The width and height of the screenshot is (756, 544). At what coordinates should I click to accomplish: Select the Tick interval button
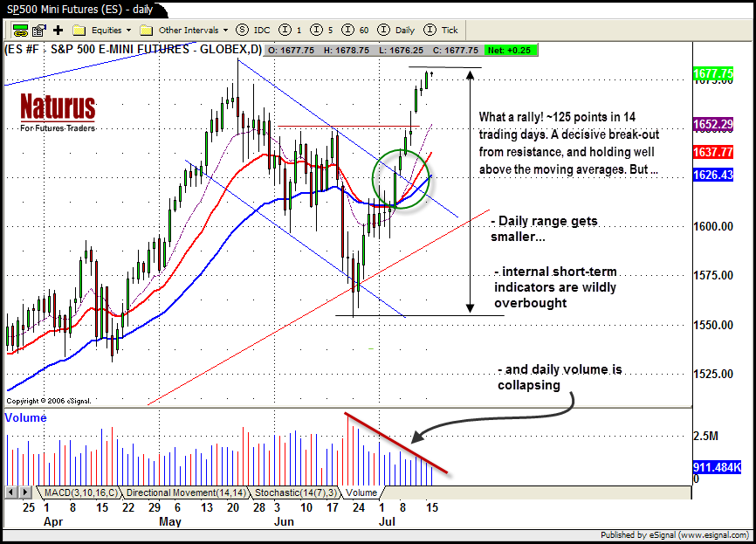(x=442, y=30)
